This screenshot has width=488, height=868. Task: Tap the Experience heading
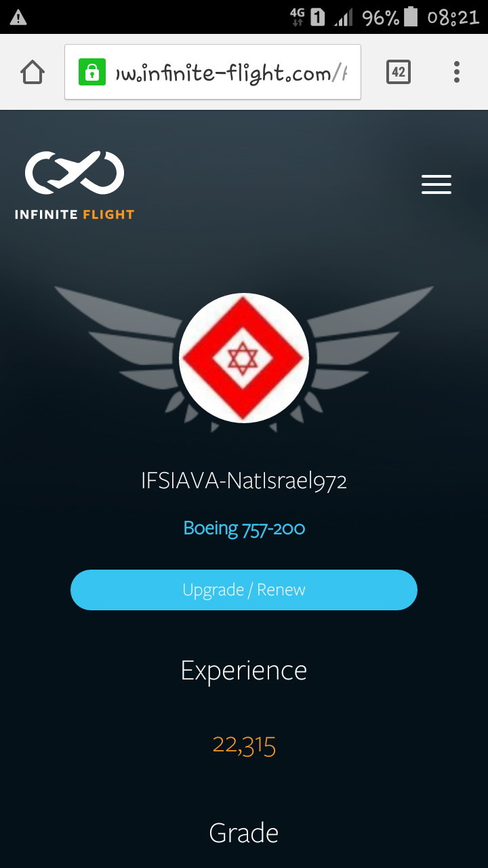[x=244, y=671]
